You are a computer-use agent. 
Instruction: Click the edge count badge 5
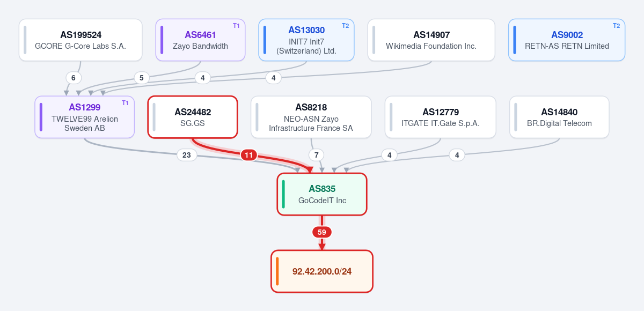tap(141, 78)
